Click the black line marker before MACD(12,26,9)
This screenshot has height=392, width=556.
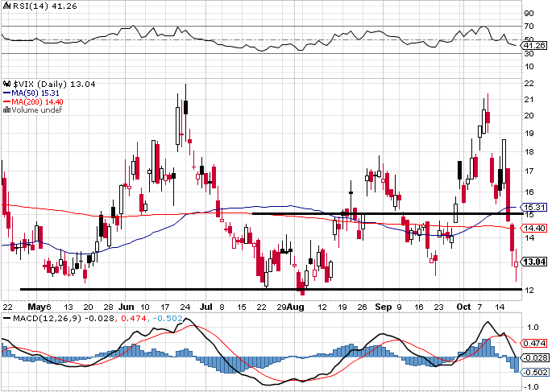pos(7,318)
